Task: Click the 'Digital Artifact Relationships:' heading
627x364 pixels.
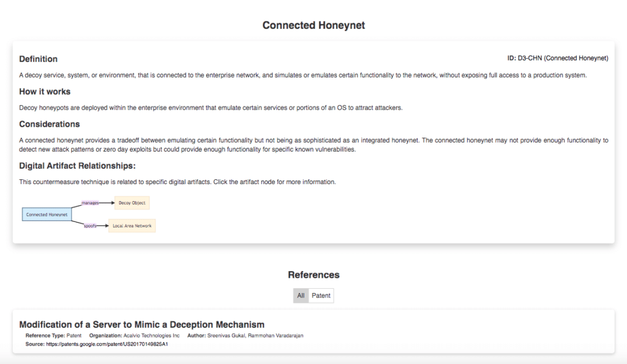Action: tap(78, 166)
